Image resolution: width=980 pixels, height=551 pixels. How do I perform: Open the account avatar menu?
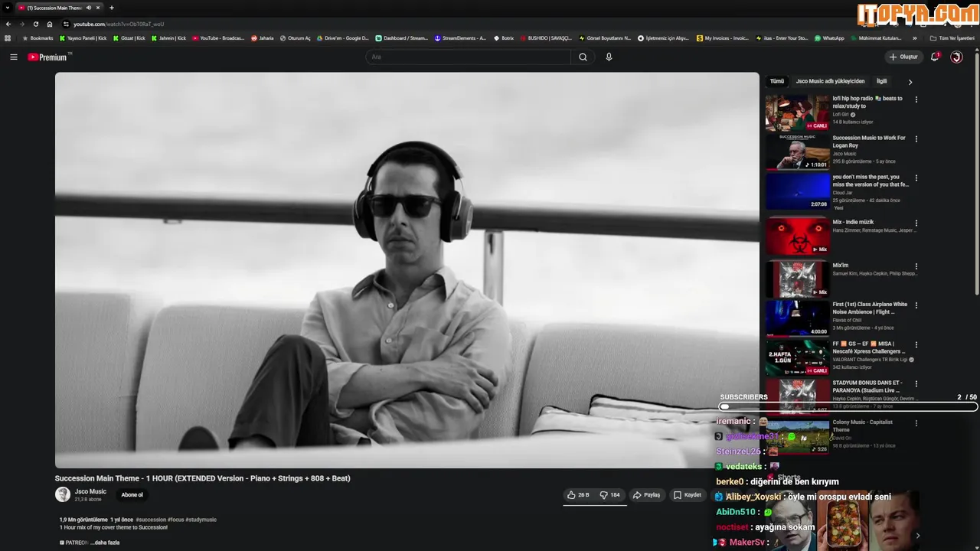956,57
